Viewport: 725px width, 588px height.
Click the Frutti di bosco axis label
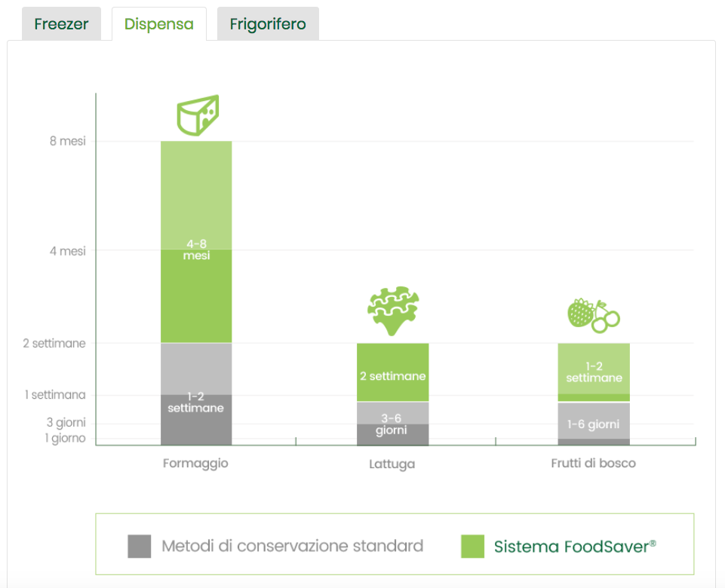(x=594, y=463)
